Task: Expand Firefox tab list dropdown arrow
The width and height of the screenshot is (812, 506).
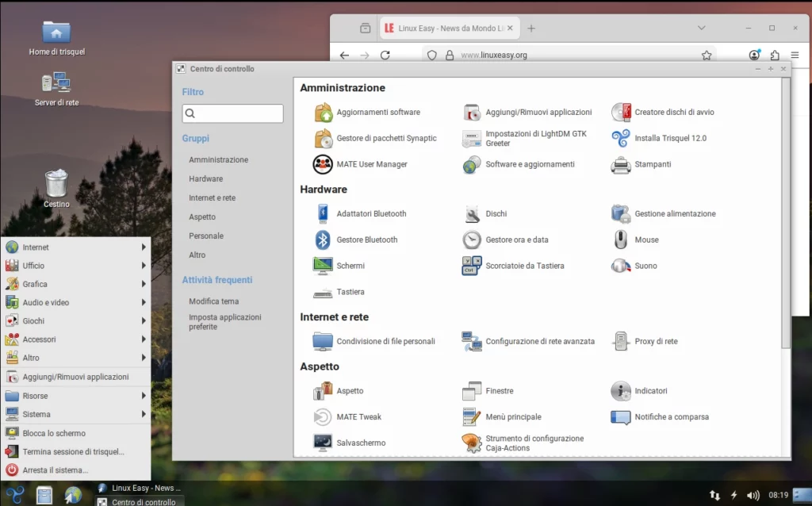Action: click(x=701, y=28)
